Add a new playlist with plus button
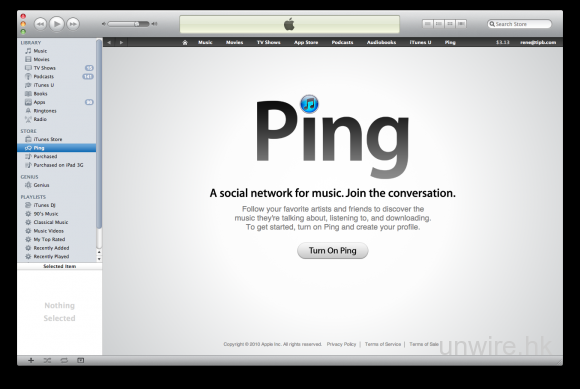580x389 pixels. (x=31, y=361)
